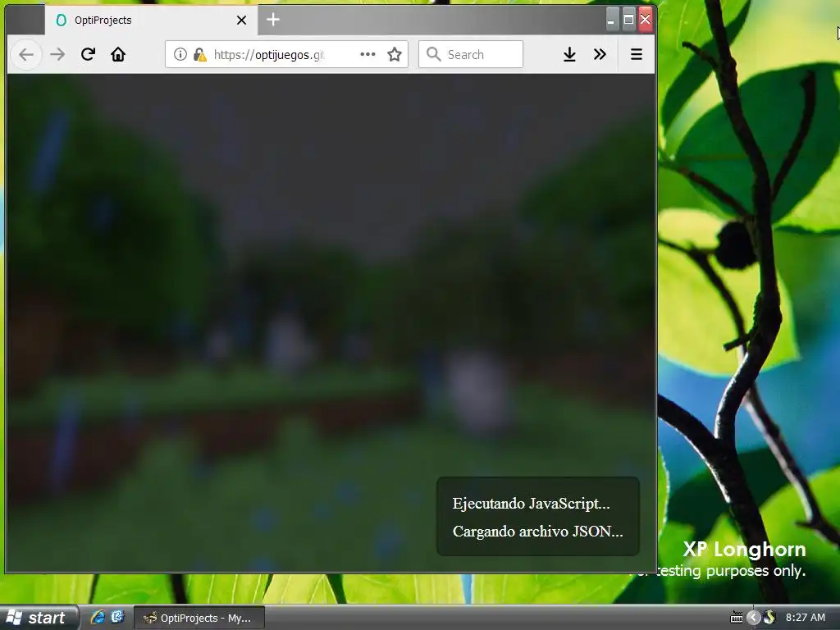This screenshot has height=630, width=840.
Task: Expand the toolbar overflow chevron
Action: pyautogui.click(x=600, y=54)
